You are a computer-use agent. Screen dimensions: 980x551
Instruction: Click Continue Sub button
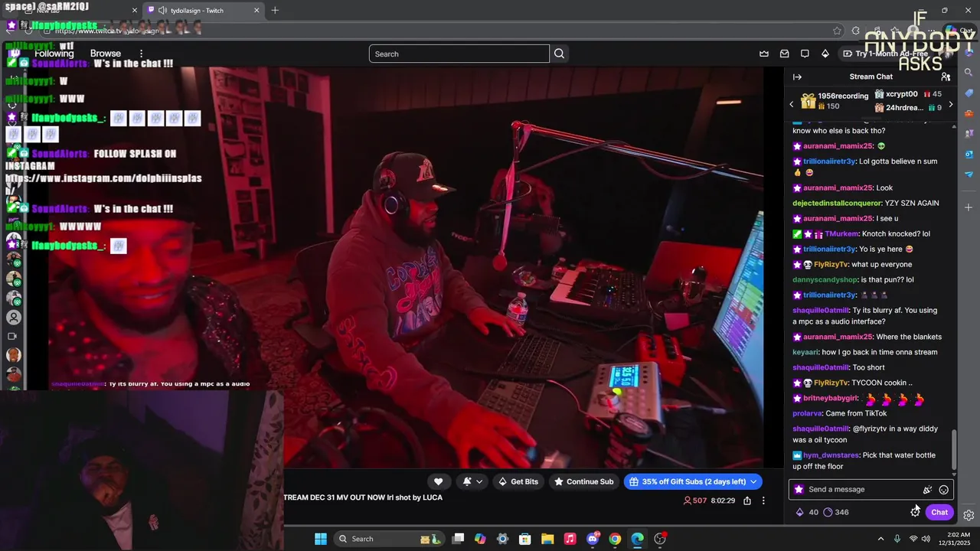(584, 481)
